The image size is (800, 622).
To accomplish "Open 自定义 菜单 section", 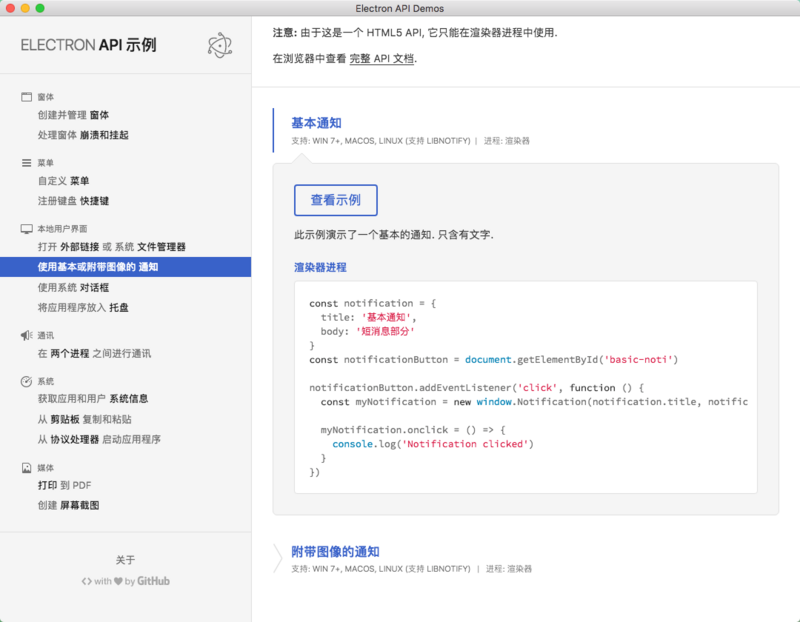I will pyautogui.click(x=63, y=181).
